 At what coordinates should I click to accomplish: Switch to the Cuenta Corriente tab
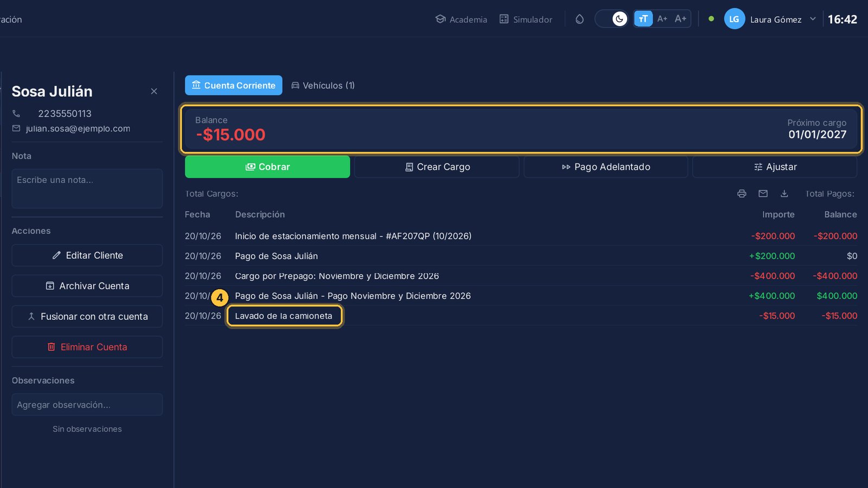point(234,85)
